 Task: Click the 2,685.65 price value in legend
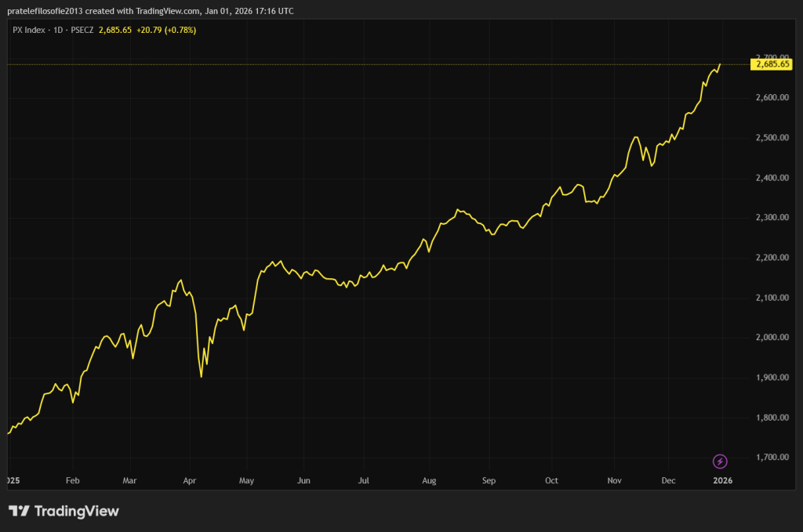pyautogui.click(x=115, y=30)
